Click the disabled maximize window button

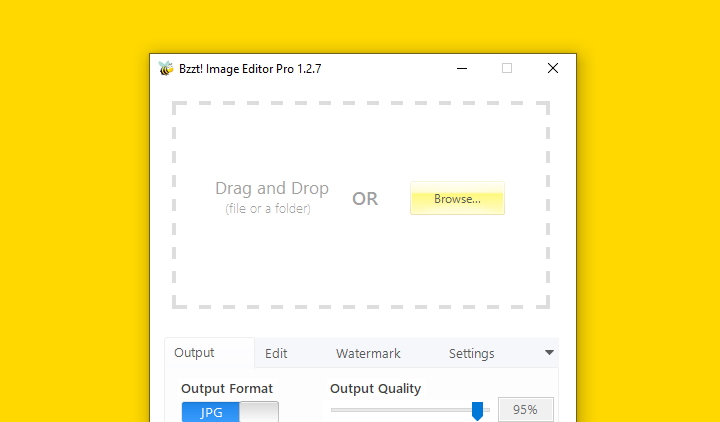(x=507, y=68)
